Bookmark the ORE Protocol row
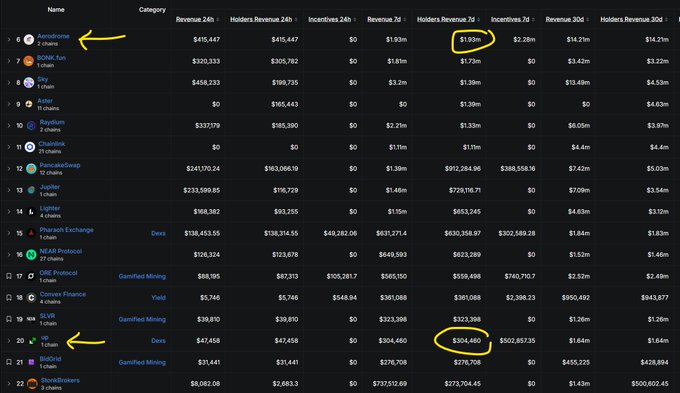Viewport: 680px width, 393px height. [x=9, y=276]
